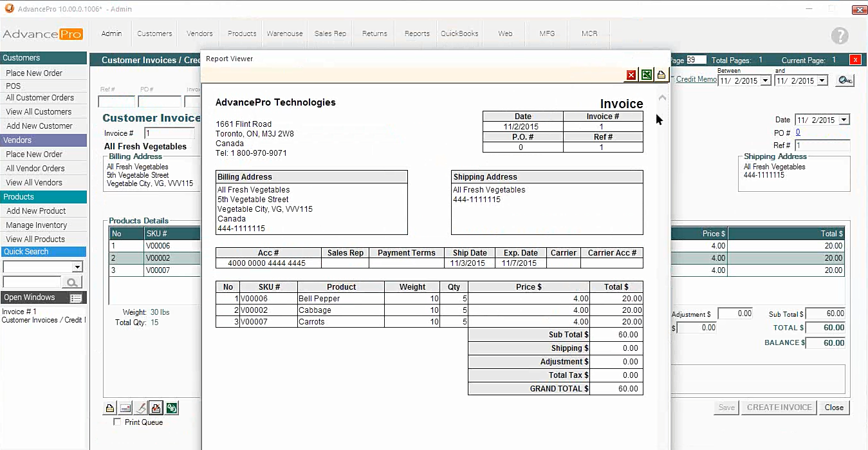Click the Credit Memo link
Viewport: 868px width, 450px height.
coord(696,79)
